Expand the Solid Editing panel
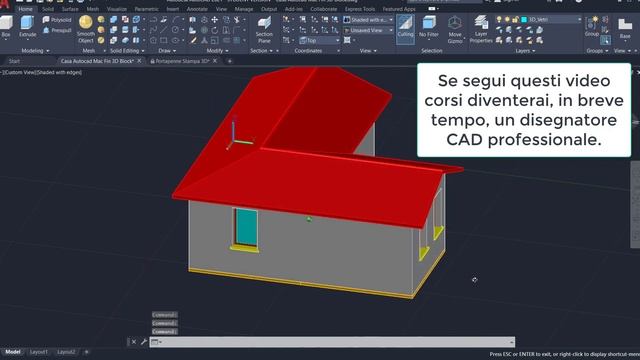Screen dimensions: 640x360 pos(127,51)
